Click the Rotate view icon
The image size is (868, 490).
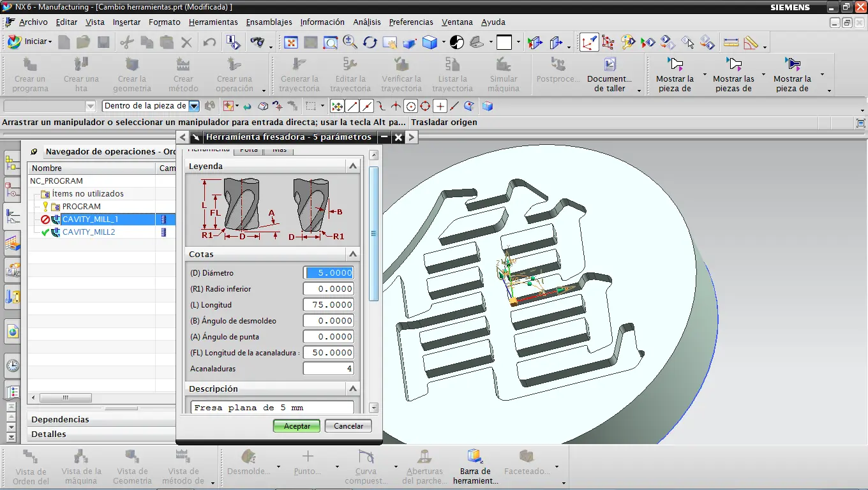370,42
